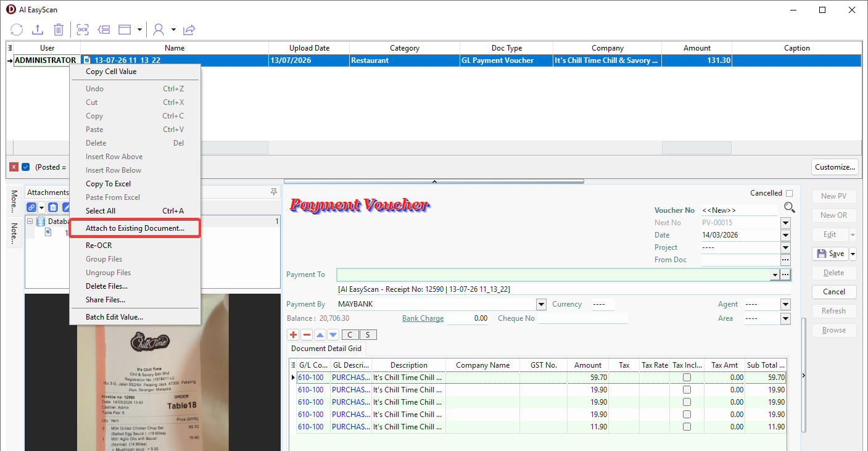Screen dimensions: 868x451
Task: Click the detail grid column chooser icon
Action: click(x=293, y=365)
